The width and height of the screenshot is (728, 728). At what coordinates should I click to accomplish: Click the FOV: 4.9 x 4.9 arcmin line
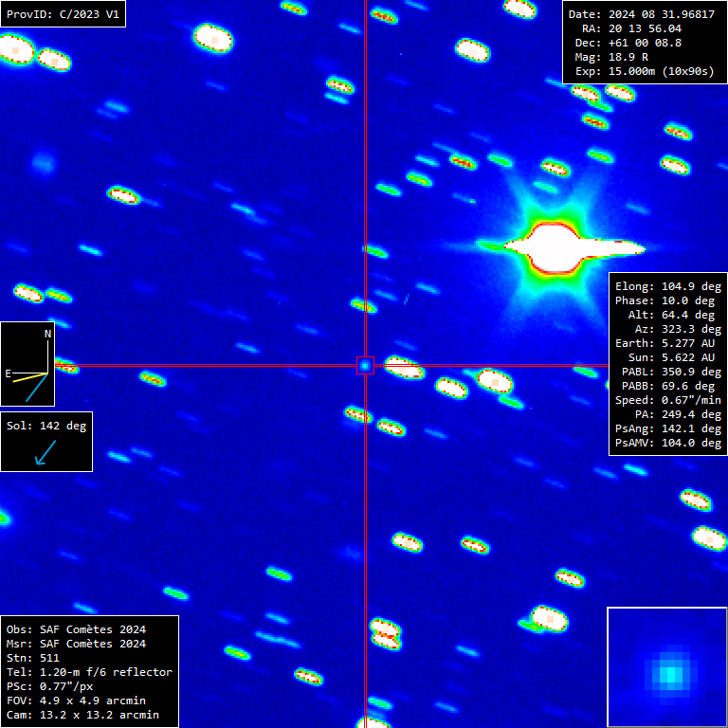76,701
